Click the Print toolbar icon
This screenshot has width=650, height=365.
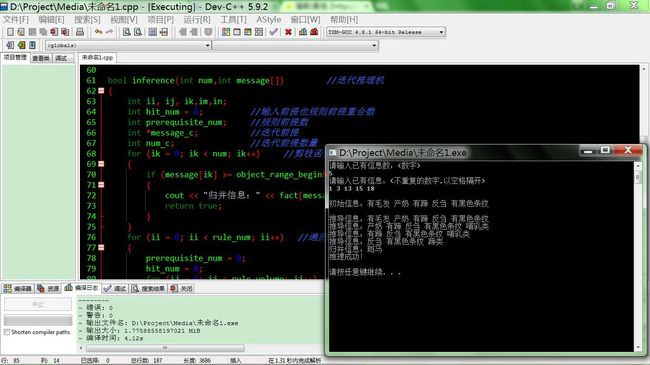80,32
